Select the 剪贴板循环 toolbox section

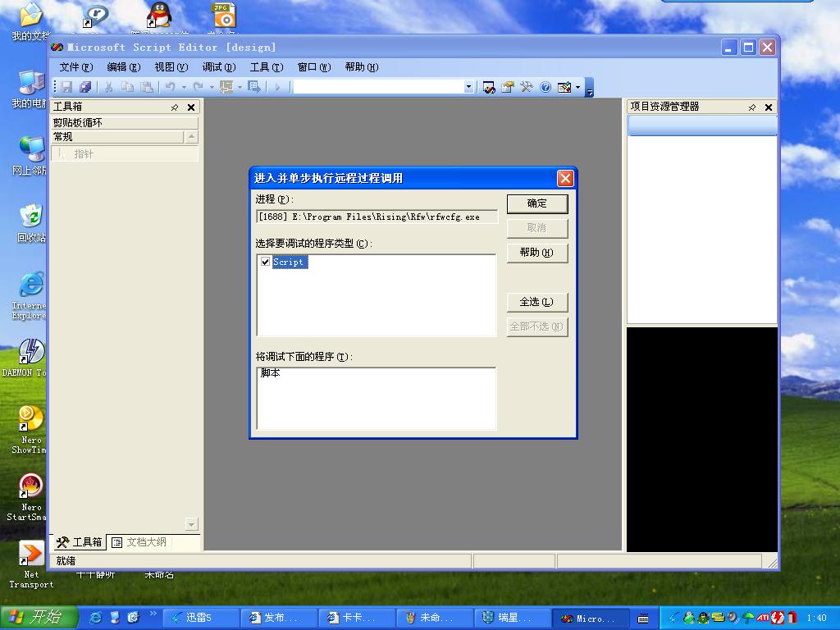[125, 123]
